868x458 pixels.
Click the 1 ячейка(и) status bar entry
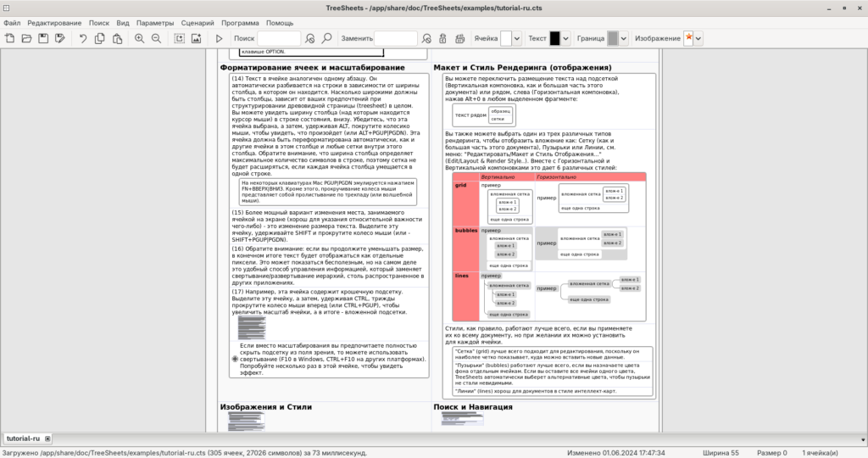820,453
